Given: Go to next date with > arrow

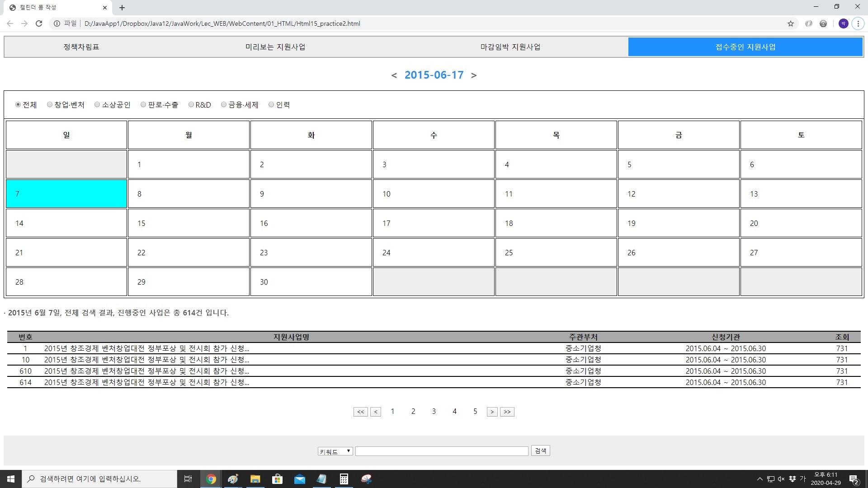Looking at the screenshot, I should (474, 75).
